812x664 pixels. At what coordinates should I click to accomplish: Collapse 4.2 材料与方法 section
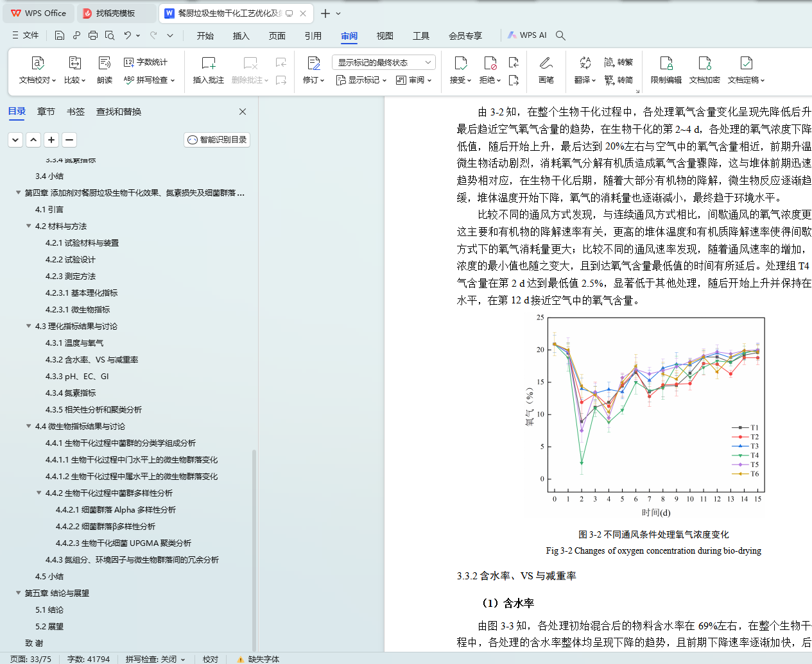coord(28,226)
